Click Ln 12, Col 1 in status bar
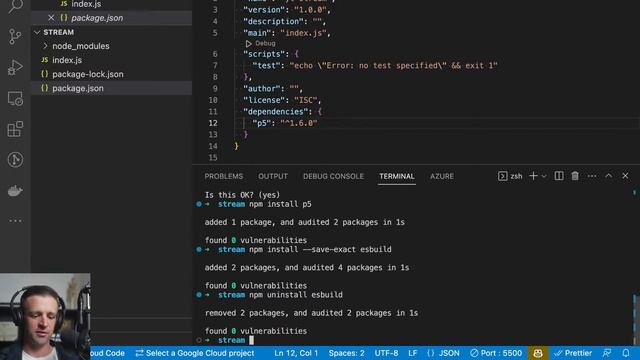Screen dimensions: 640x360 coord(296,353)
